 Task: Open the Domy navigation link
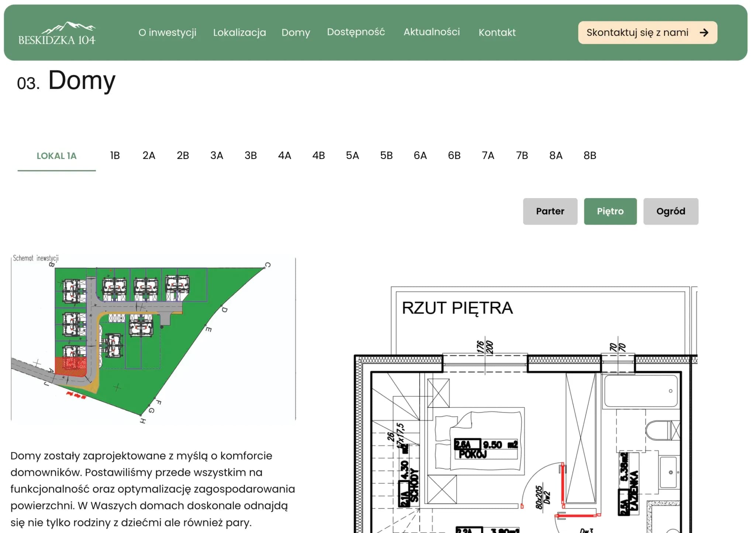point(296,32)
